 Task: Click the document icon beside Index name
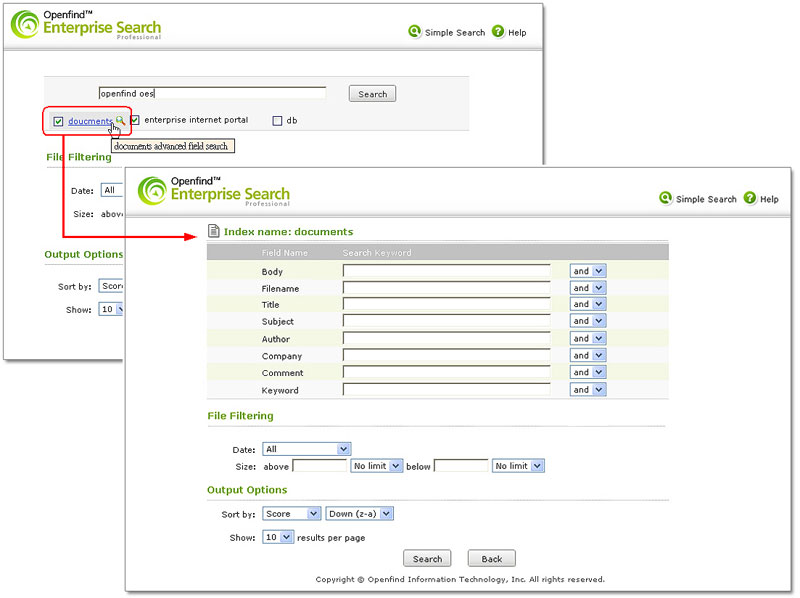tap(214, 231)
